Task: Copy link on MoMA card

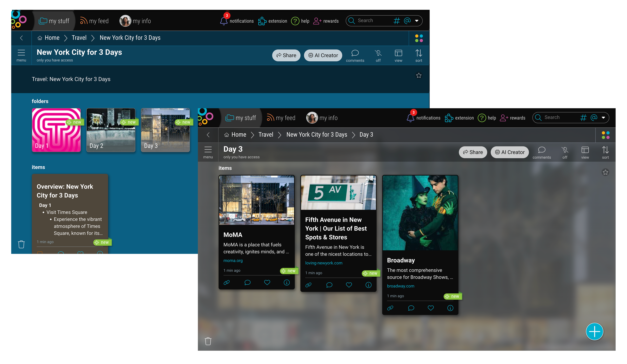Action: [x=226, y=282]
